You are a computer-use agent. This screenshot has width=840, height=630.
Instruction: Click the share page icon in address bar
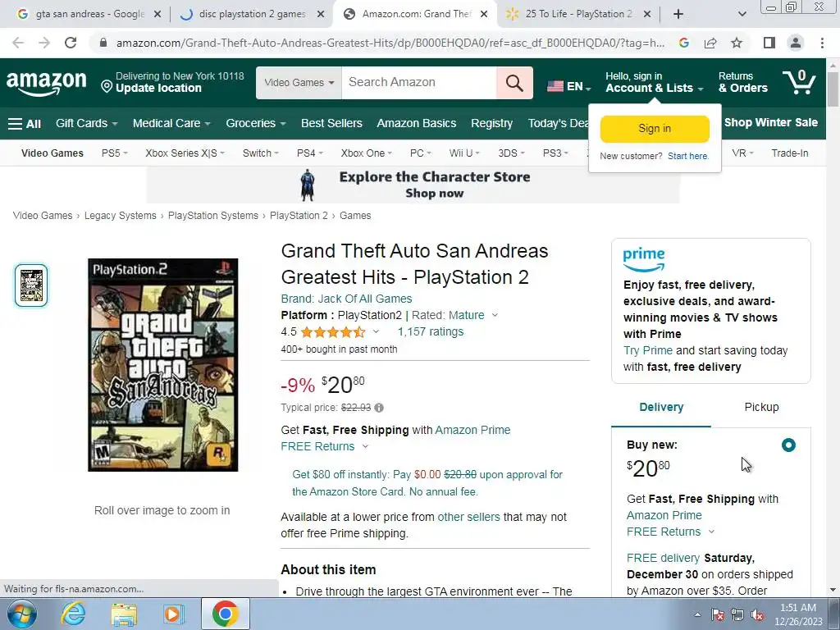(710, 43)
